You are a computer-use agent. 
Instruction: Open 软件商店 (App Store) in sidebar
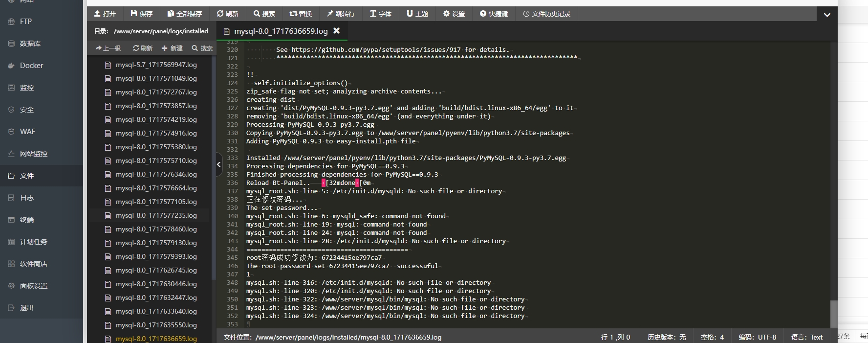42,264
